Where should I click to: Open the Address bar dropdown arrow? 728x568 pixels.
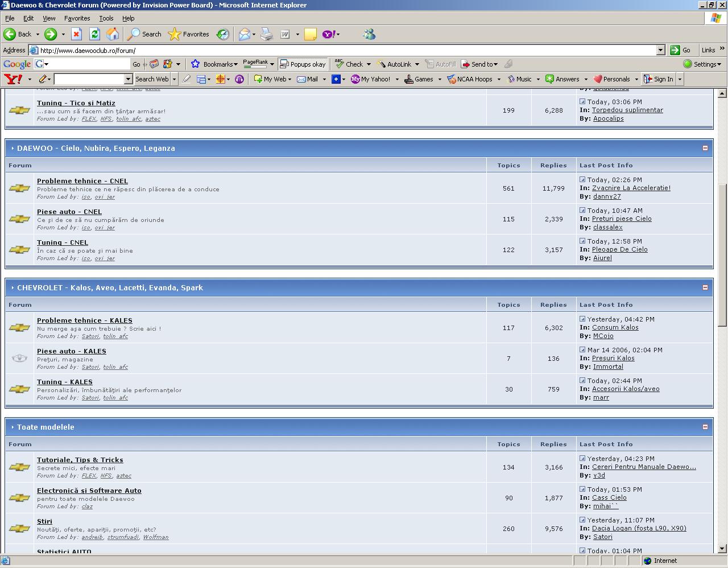(660, 50)
